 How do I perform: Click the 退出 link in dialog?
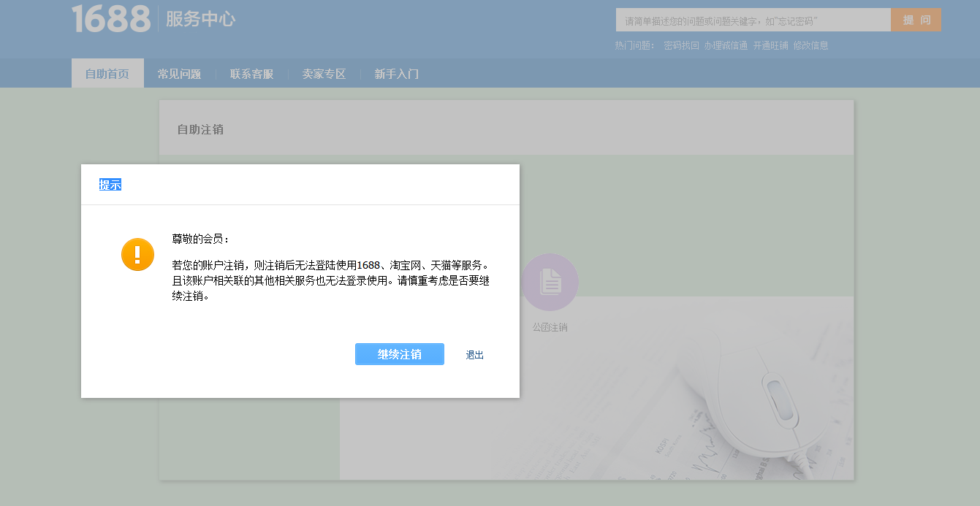475,355
